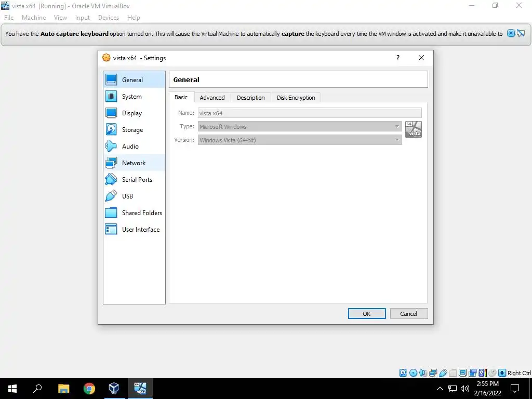Expand the Version dropdown

pos(300,140)
